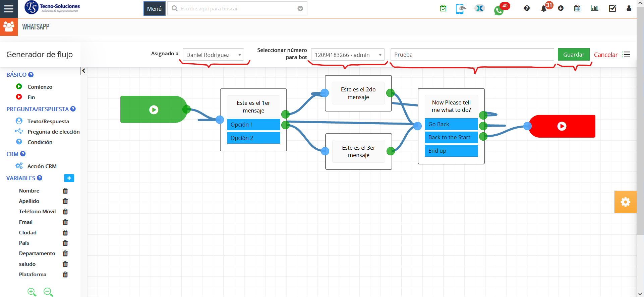The height and width of the screenshot is (297, 644).
Task: Add a new variable with plus button
Action: [69, 178]
